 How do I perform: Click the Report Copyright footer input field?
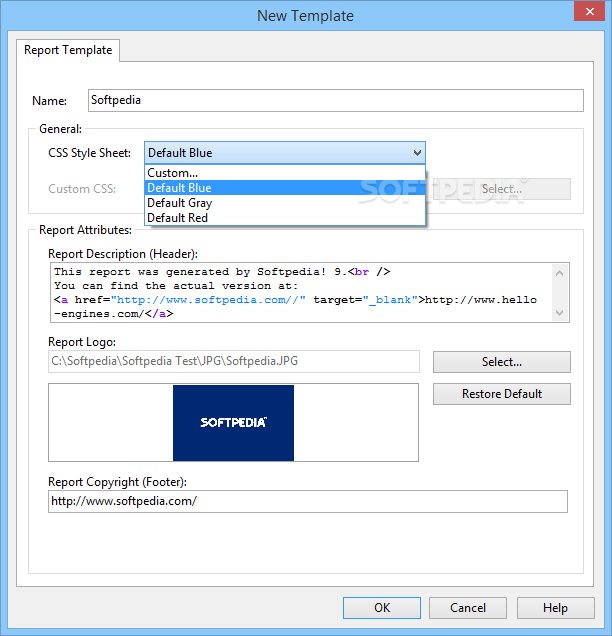tap(308, 501)
